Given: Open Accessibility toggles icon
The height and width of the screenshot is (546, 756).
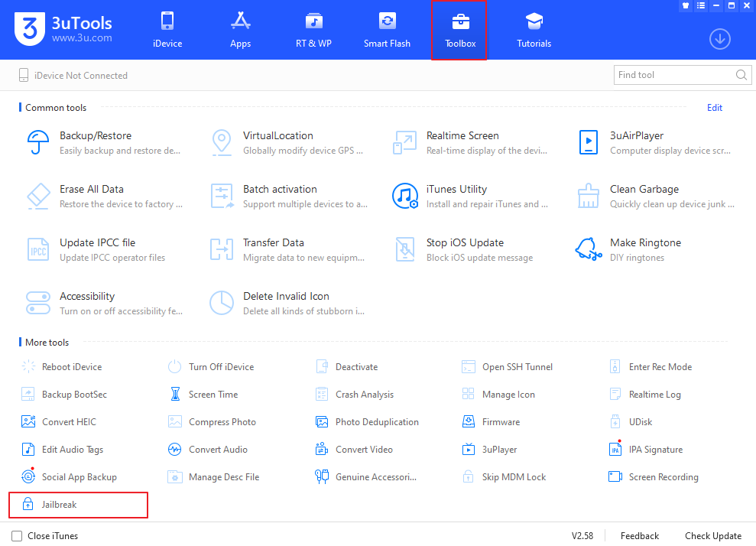Looking at the screenshot, I should point(38,303).
